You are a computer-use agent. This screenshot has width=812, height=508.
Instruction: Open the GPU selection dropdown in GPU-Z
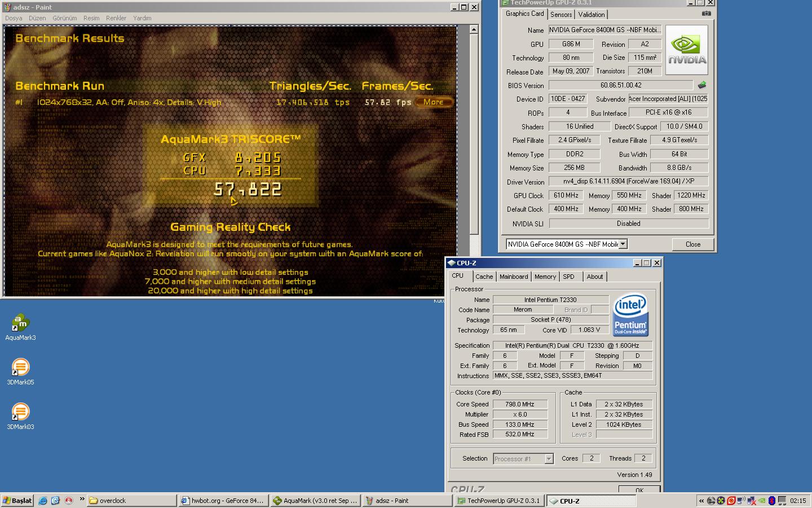pos(623,244)
